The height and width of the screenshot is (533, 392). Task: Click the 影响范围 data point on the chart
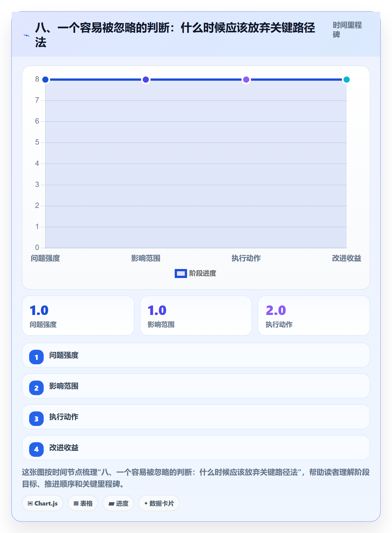click(x=146, y=80)
